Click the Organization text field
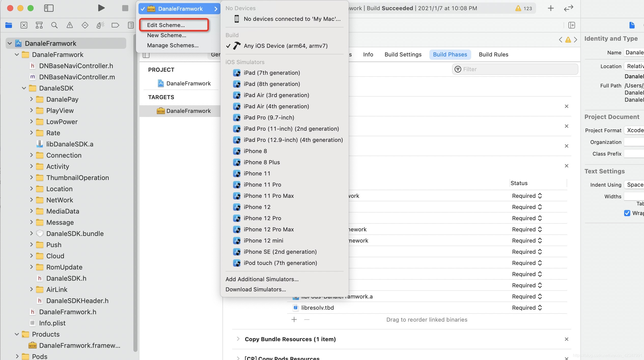Viewport: 644px width, 360px height. (x=634, y=142)
